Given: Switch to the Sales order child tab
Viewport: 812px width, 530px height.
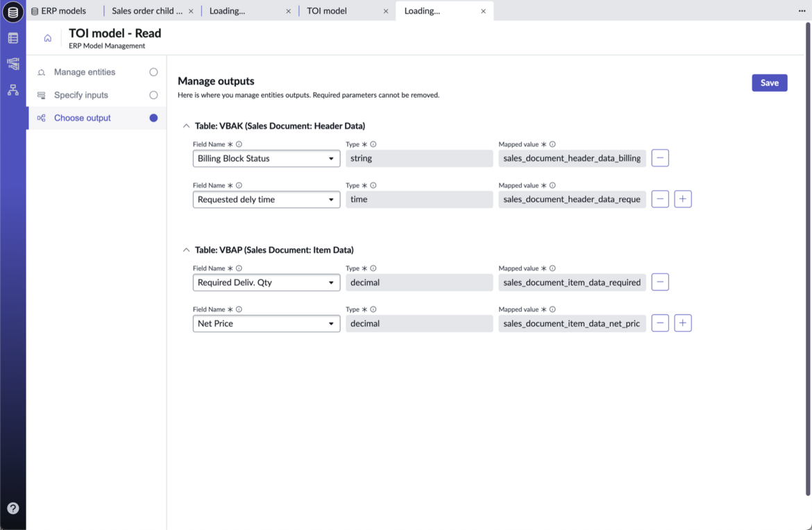Looking at the screenshot, I should [x=147, y=11].
